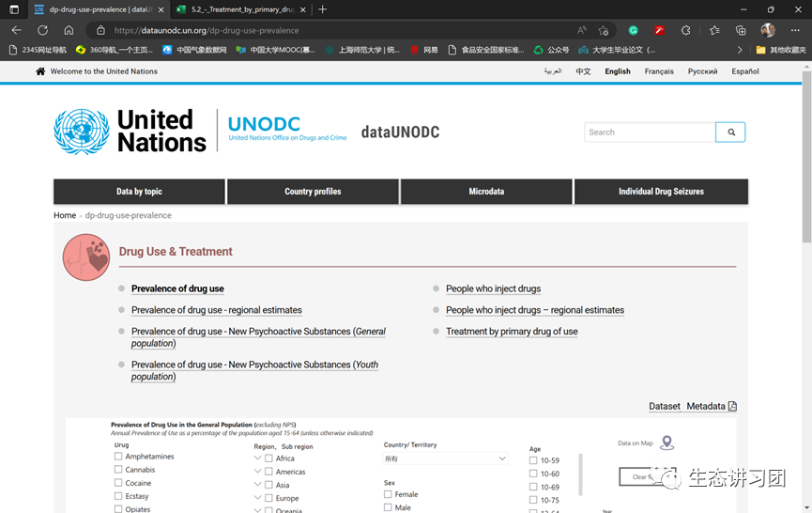Image resolution: width=812 pixels, height=513 pixels.
Task: Close the 5.2 Treatment_by_primary_drug tab
Action: click(303, 9)
